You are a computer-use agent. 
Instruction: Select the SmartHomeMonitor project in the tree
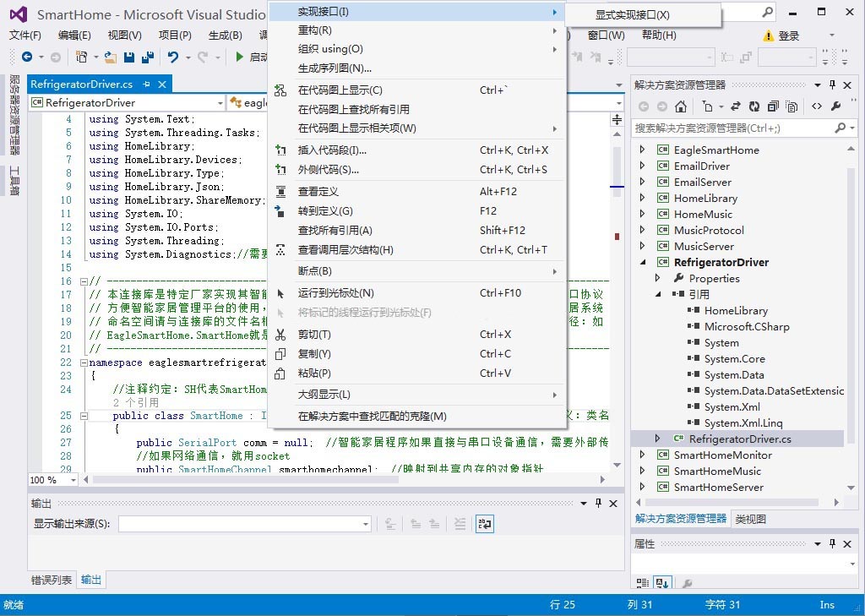coord(723,455)
